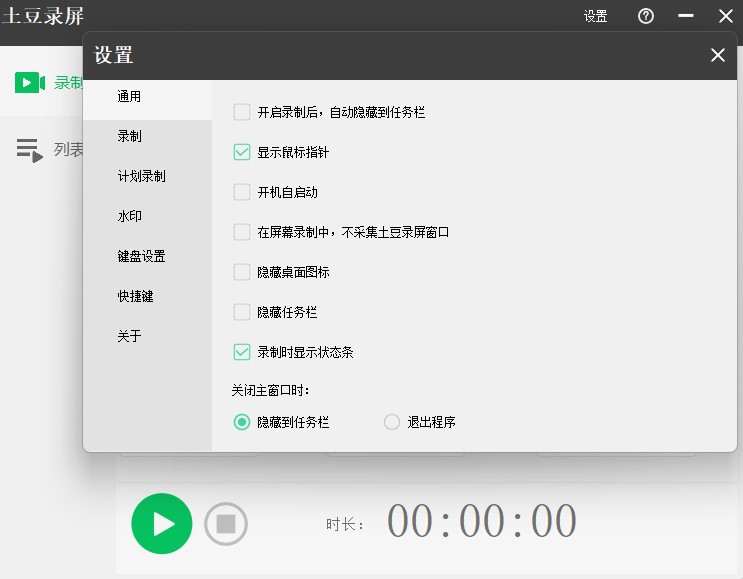
Task: Click the 土豆录屏 app title
Action: pos(43,16)
